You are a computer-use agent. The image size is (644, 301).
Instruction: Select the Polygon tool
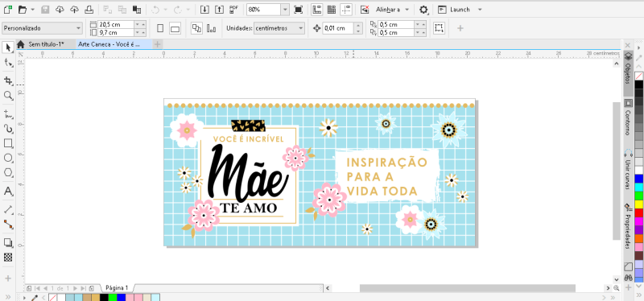[8, 173]
